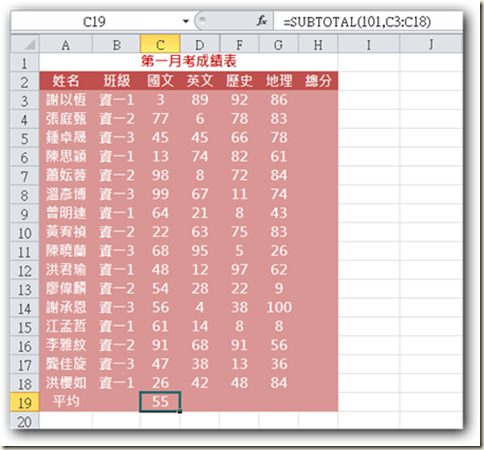Click the 總分 header cell
Screen dimensions: 484x450
click(318, 81)
